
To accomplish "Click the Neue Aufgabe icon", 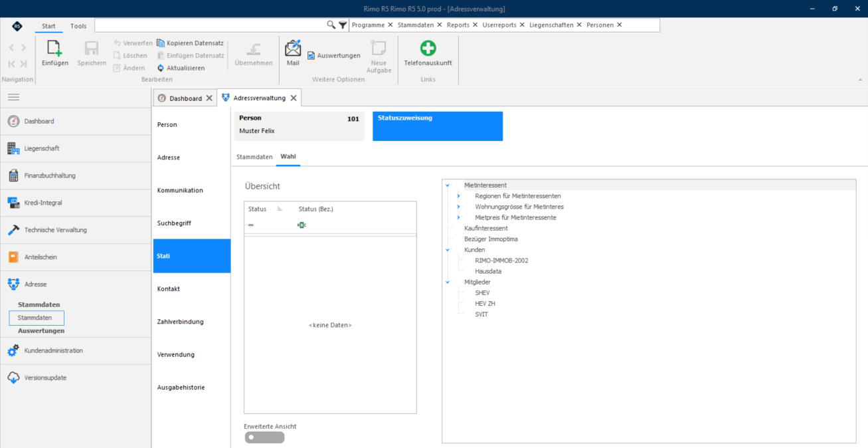I will pyautogui.click(x=379, y=48).
